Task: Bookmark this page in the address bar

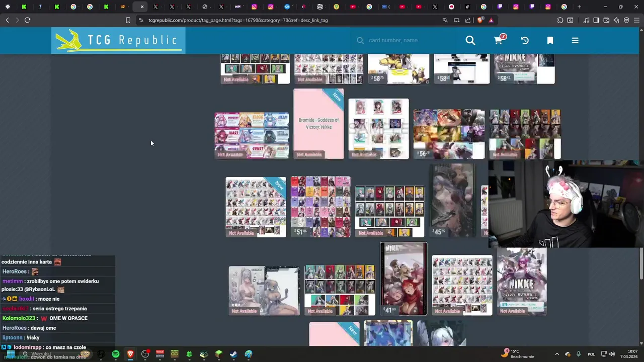Action: (x=128, y=20)
